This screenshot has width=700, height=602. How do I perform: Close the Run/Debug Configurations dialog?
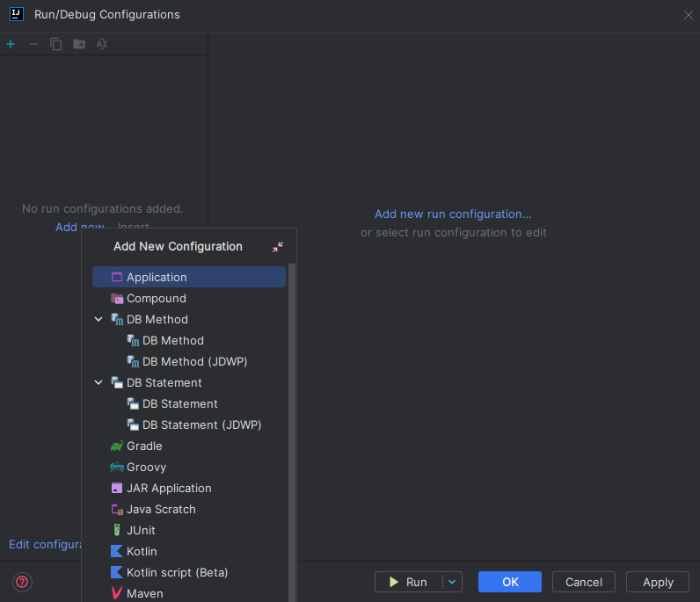pos(688,15)
